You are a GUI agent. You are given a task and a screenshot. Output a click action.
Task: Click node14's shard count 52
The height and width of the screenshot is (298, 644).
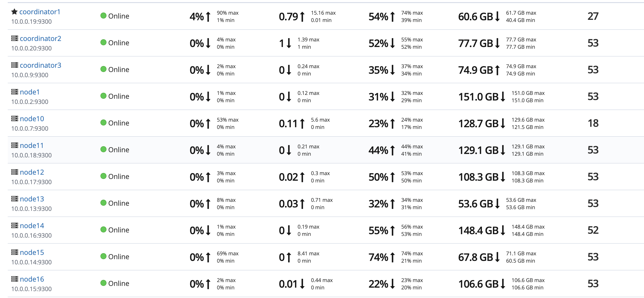[x=593, y=230]
